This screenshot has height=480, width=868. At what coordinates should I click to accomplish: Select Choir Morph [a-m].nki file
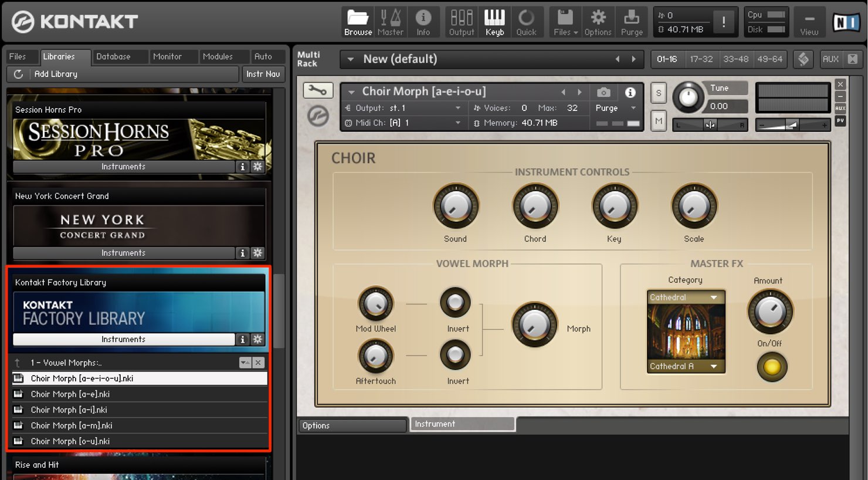(x=140, y=425)
